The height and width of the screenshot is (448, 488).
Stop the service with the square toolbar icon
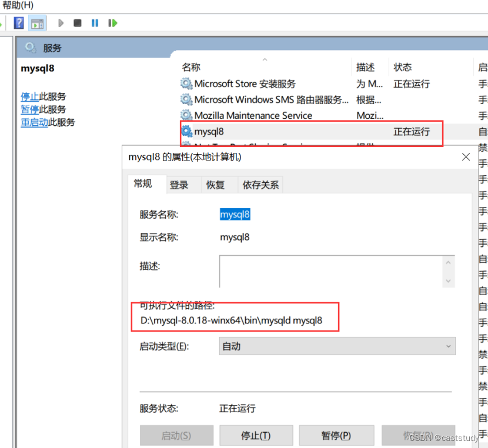[x=77, y=23]
